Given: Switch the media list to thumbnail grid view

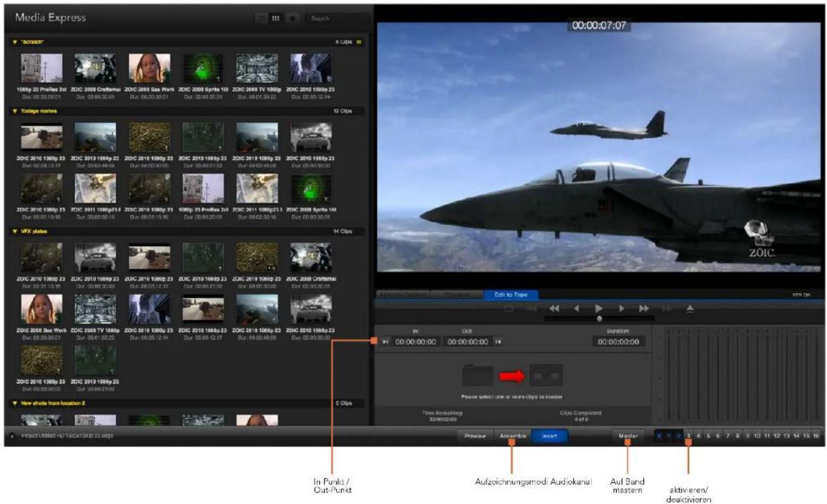Looking at the screenshot, I should coord(276,18).
